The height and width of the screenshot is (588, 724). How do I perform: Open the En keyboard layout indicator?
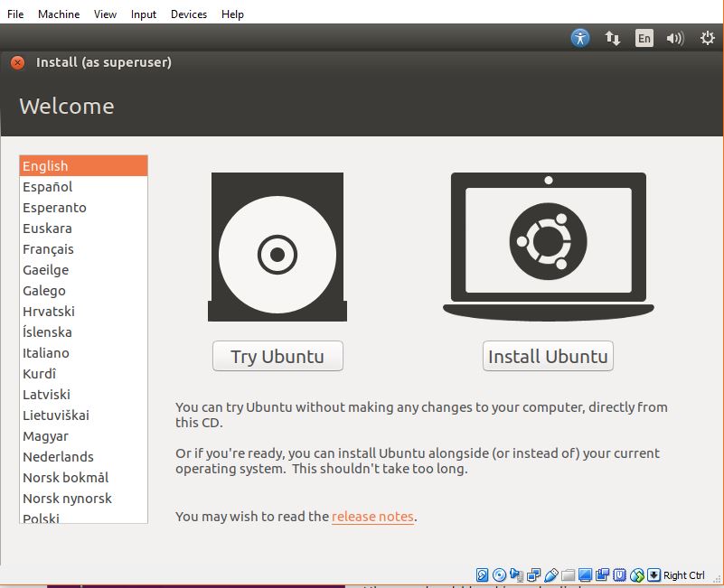[644, 38]
